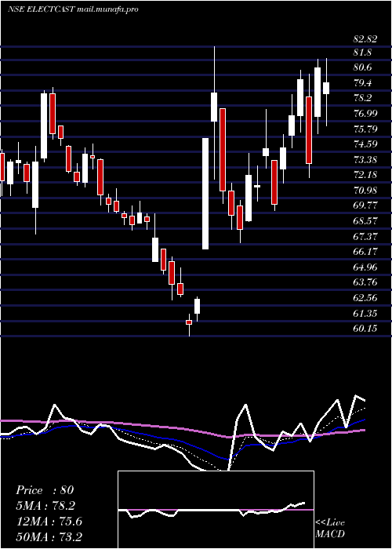This screenshot has height=549, width=392.
Task: Click the 61.35 price axis label
Action: [x=365, y=314]
